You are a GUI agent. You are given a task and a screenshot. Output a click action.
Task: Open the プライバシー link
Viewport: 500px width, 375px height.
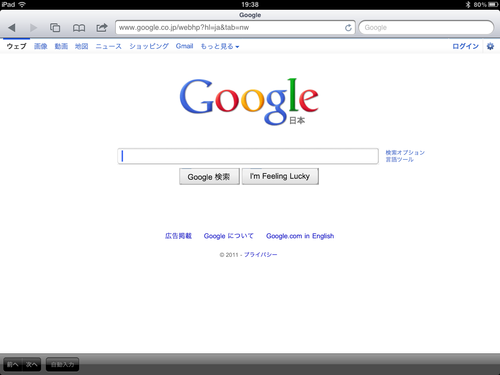click(x=261, y=255)
